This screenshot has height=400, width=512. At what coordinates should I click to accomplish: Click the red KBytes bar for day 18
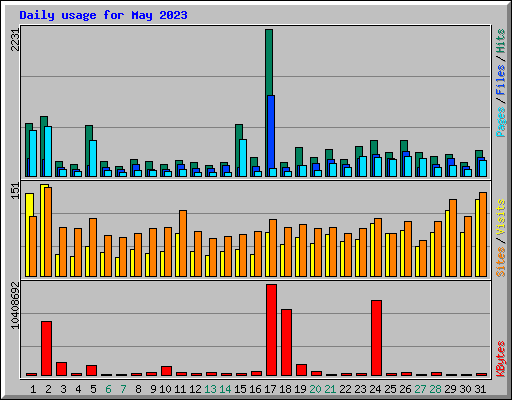click(x=286, y=343)
